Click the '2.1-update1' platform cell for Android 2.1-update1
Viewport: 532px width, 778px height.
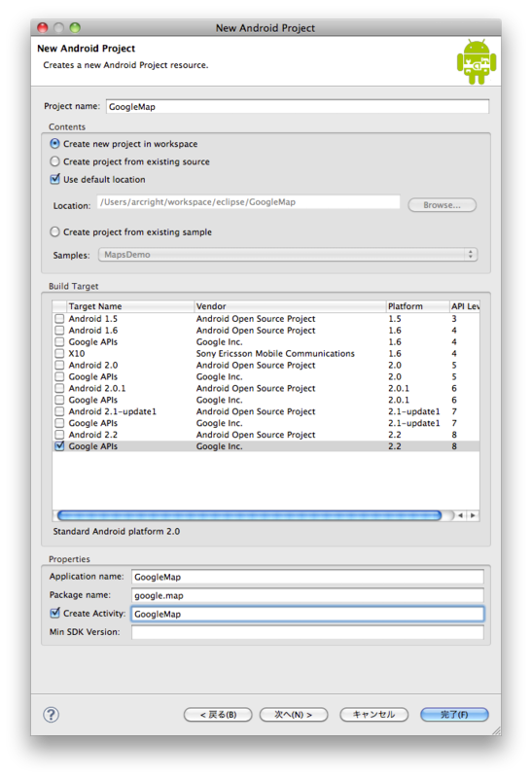[x=414, y=411]
